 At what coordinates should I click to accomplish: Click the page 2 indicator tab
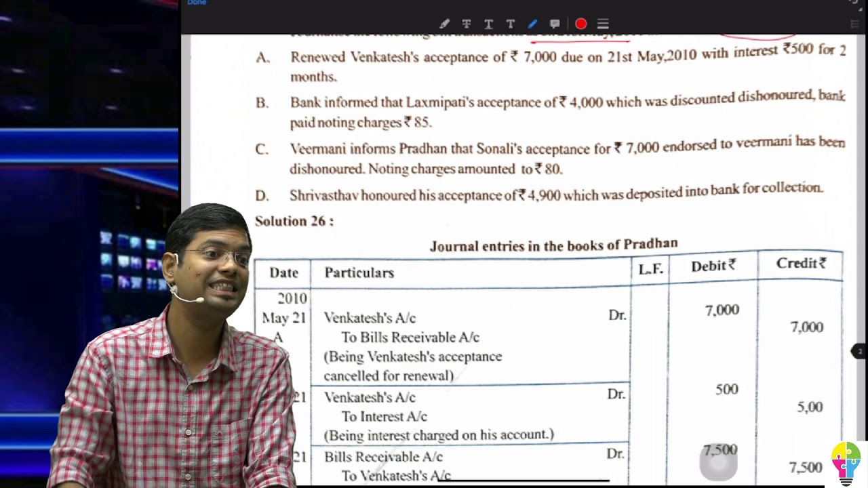(x=859, y=351)
